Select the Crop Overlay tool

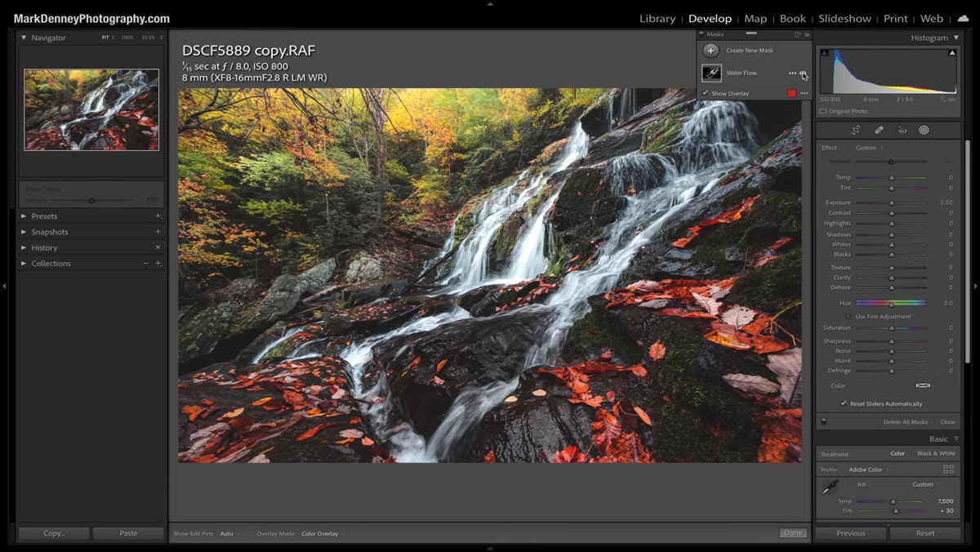pyautogui.click(x=856, y=130)
